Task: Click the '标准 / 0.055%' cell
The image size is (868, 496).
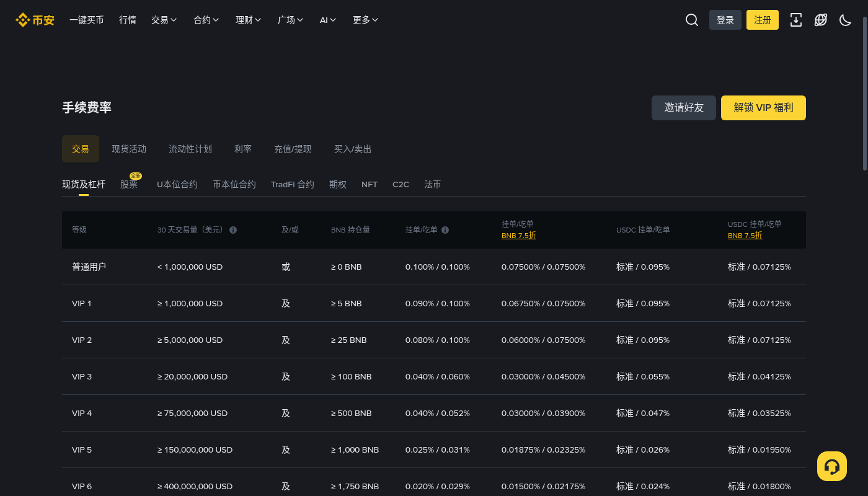Action: (x=643, y=376)
